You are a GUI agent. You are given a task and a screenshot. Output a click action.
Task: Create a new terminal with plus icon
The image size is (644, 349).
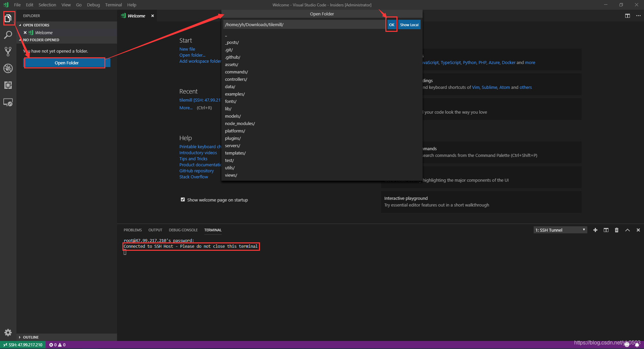click(x=595, y=230)
